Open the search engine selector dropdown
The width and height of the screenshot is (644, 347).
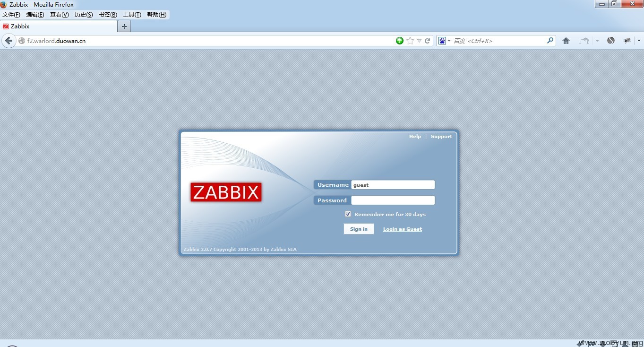click(x=449, y=41)
